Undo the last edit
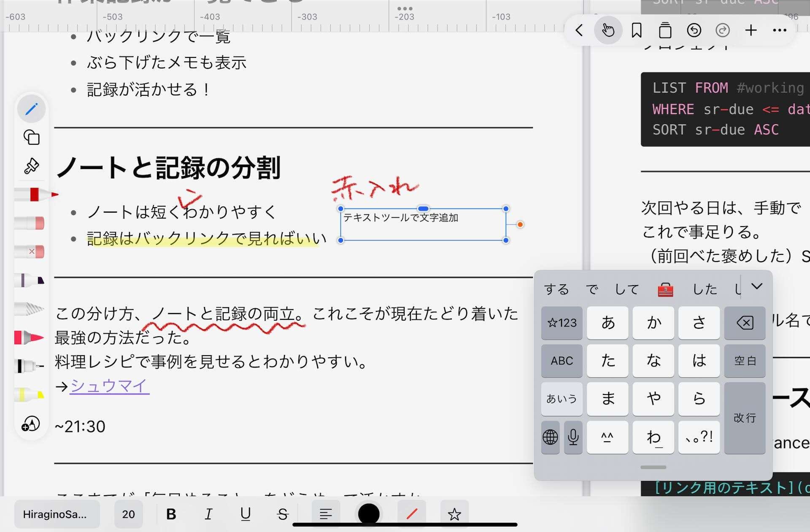Image resolution: width=810 pixels, height=532 pixels. (x=694, y=30)
